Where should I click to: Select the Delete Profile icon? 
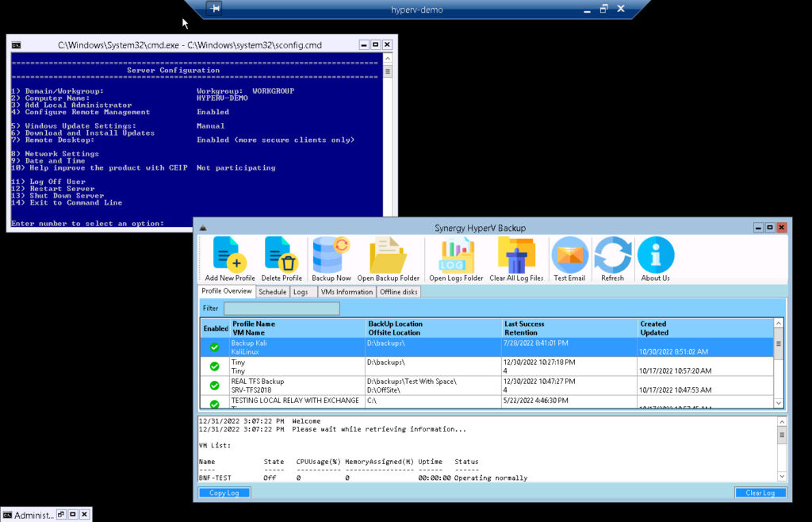pos(282,254)
